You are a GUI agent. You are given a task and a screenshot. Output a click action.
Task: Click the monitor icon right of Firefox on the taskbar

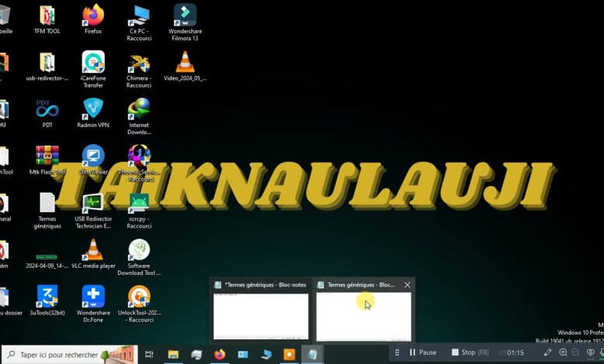(242, 354)
